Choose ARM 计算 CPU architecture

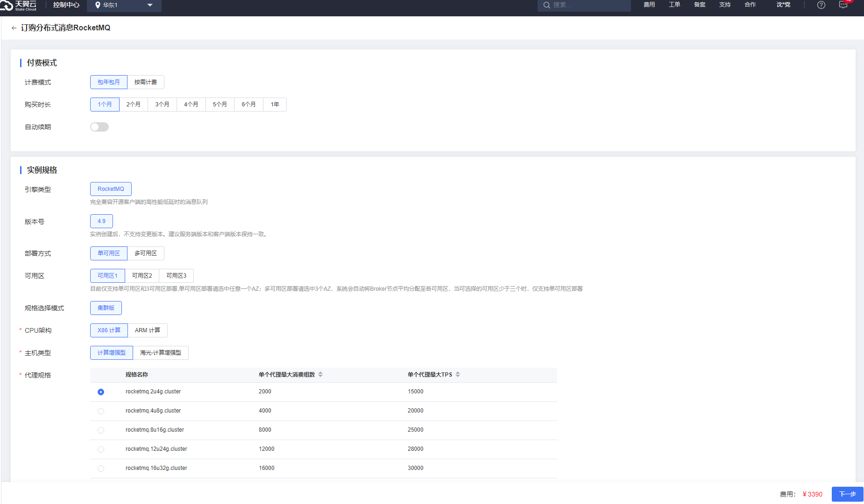coord(148,330)
